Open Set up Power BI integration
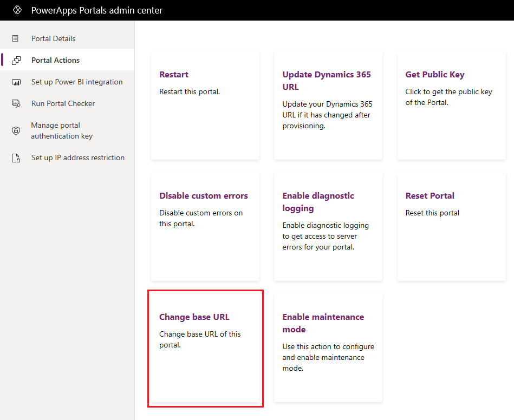The image size is (514, 420). click(67, 82)
